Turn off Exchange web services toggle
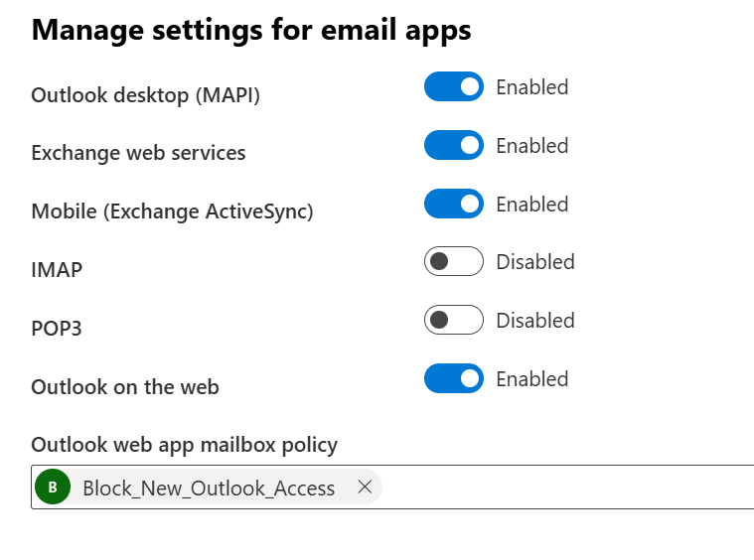The height and width of the screenshot is (560, 754). (x=453, y=145)
